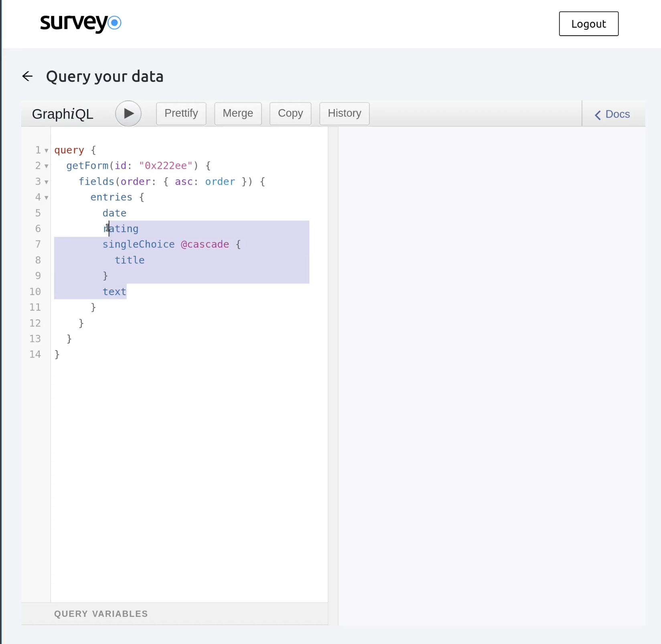Open the Docs link
The height and width of the screenshot is (644, 661).
[x=618, y=114]
